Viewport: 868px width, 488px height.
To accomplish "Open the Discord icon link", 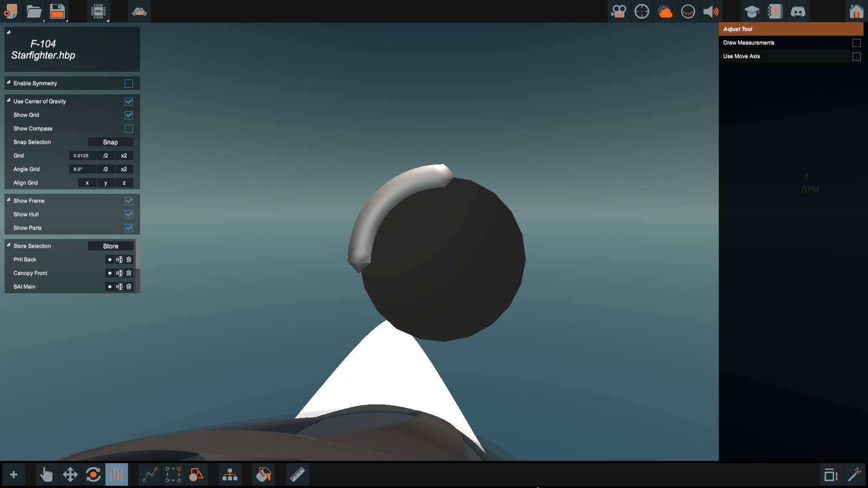I will [798, 11].
